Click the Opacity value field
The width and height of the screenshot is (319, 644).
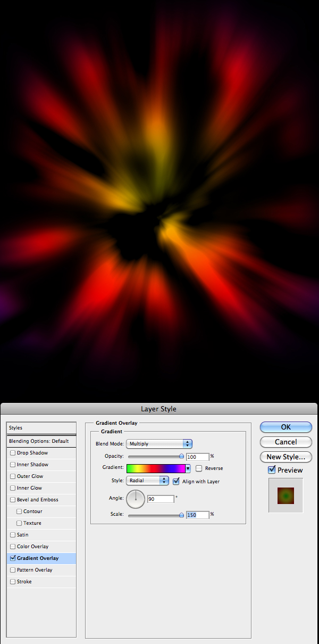pos(197,457)
